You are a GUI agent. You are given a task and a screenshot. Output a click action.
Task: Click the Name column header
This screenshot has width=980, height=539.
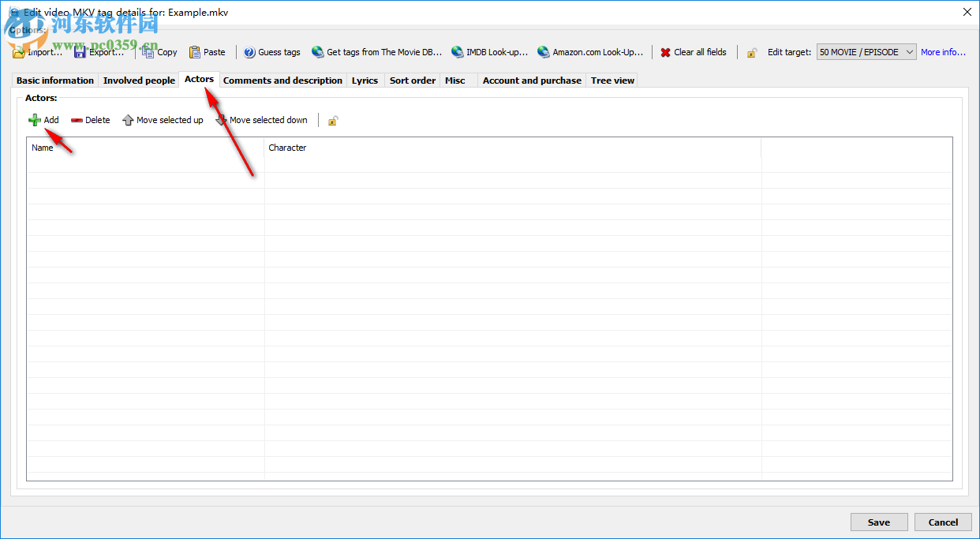43,148
